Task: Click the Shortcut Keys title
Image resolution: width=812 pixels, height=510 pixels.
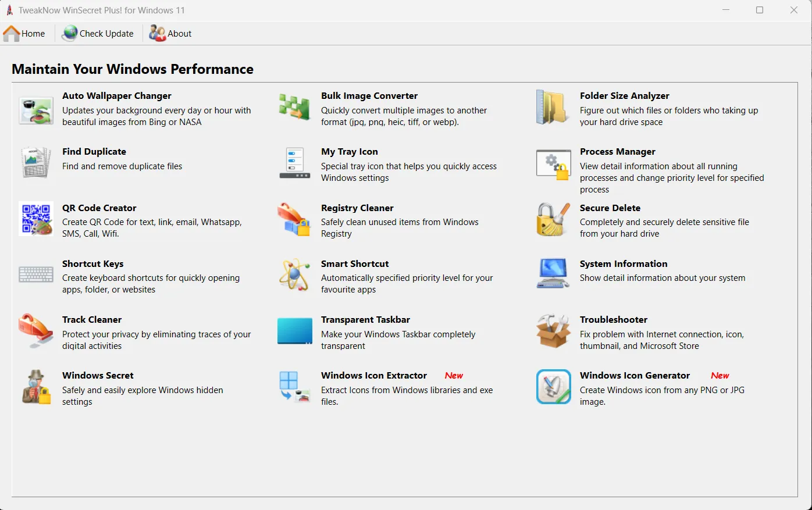Action: 93,264
